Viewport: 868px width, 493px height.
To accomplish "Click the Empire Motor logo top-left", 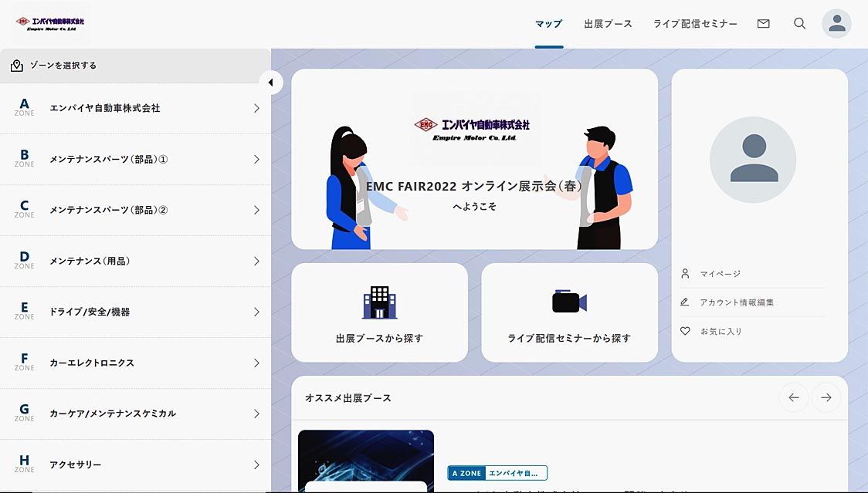I will pos(52,23).
